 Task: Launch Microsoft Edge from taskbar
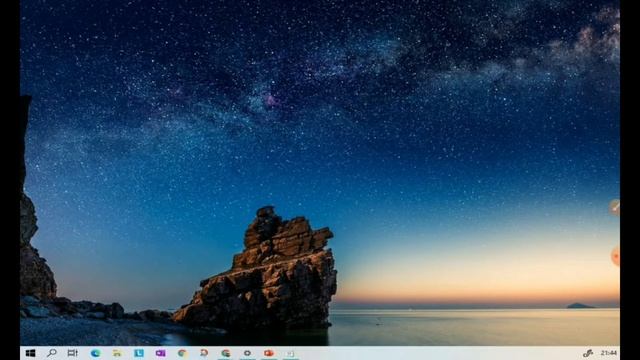coord(96,353)
